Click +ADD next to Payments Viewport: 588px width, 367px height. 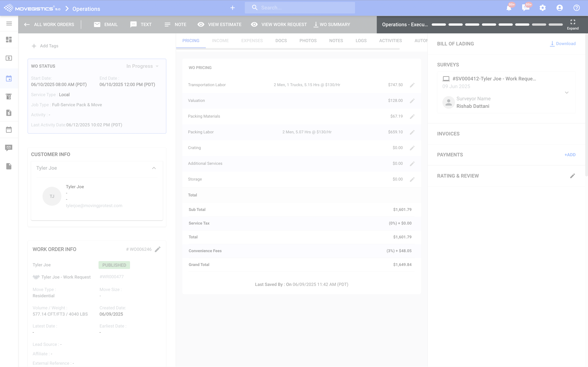point(570,155)
